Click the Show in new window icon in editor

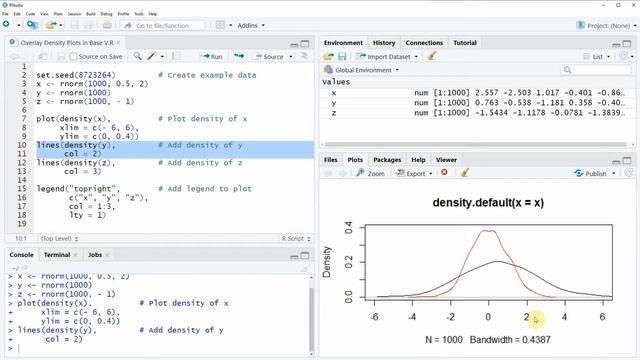click(42, 56)
